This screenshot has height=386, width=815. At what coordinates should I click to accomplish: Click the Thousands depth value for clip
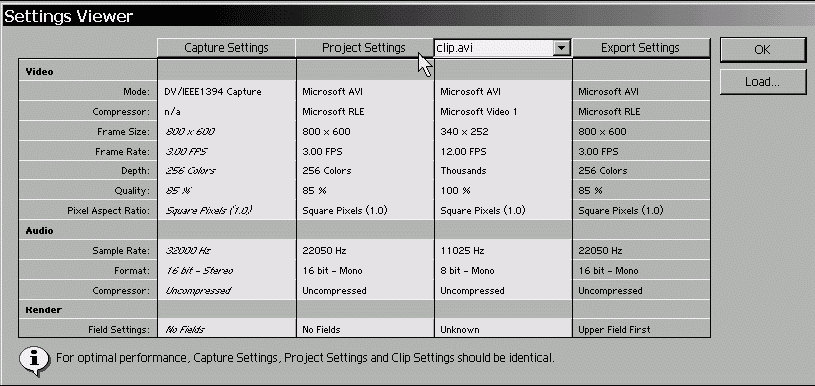(463, 171)
